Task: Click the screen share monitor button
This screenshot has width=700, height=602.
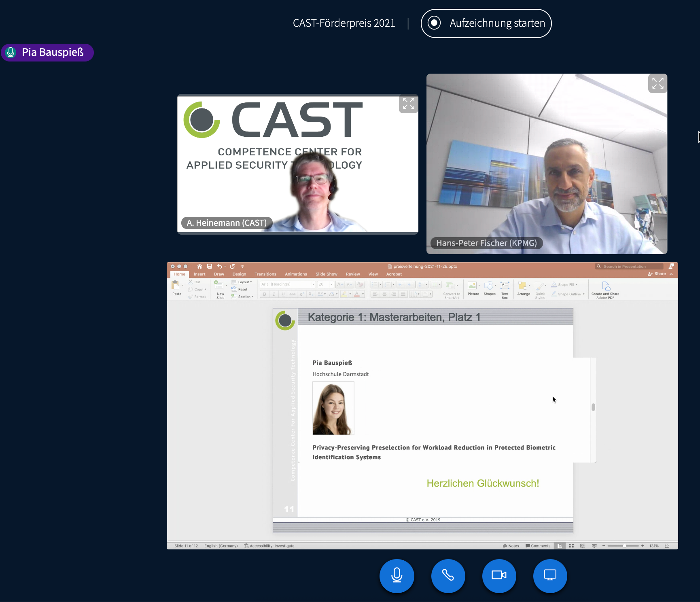Action: click(550, 576)
